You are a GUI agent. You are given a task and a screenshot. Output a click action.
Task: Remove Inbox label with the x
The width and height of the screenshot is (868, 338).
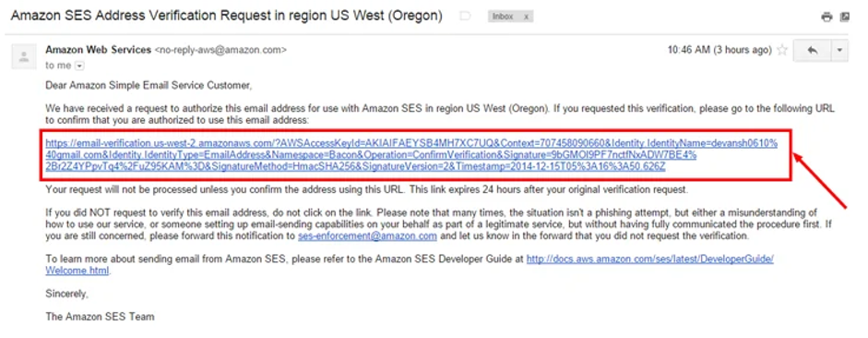coord(526,17)
